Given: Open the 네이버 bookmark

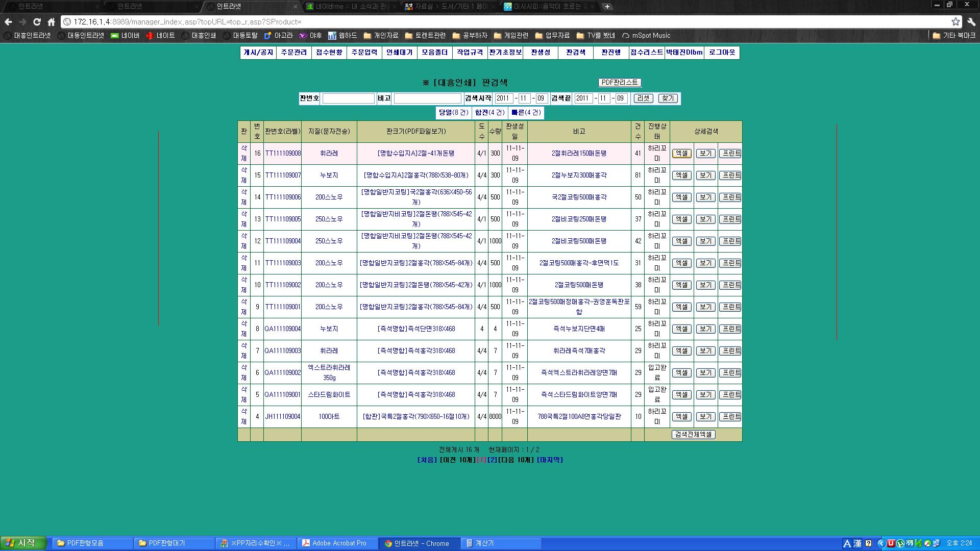Looking at the screenshot, I should coord(125,36).
